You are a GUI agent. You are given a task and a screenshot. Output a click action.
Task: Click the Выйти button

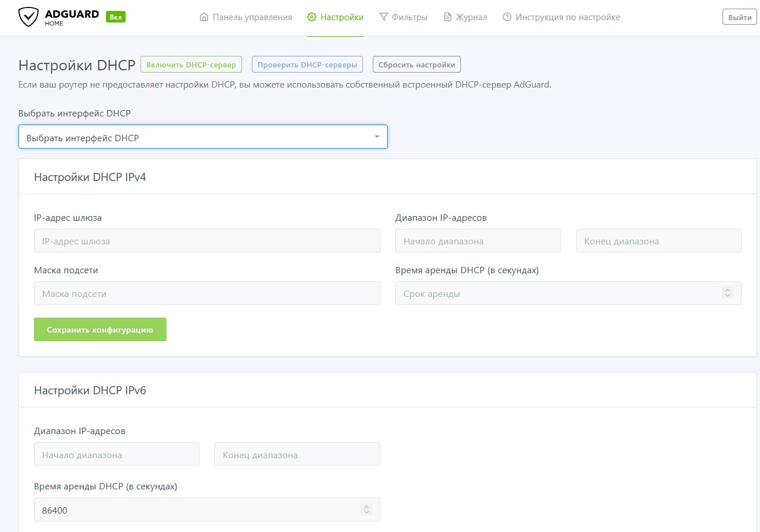coord(740,17)
